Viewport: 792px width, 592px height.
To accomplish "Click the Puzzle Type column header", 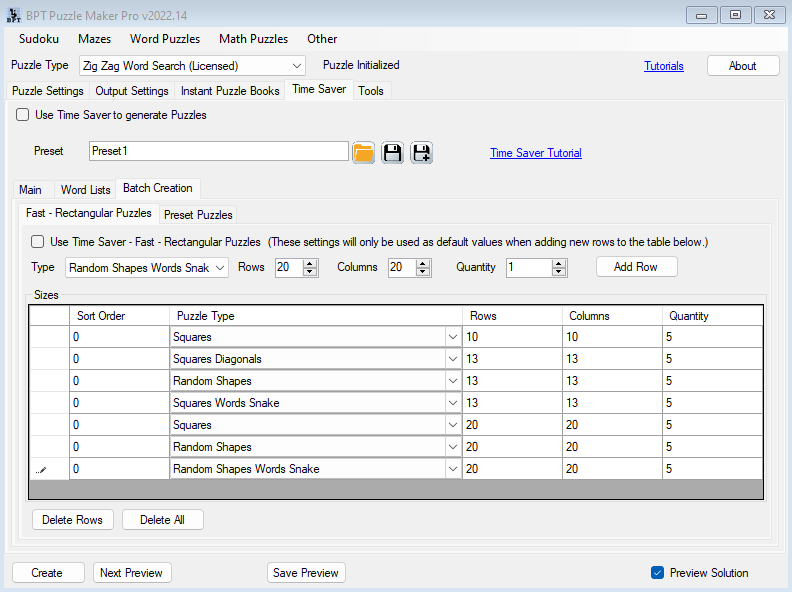I will (316, 316).
